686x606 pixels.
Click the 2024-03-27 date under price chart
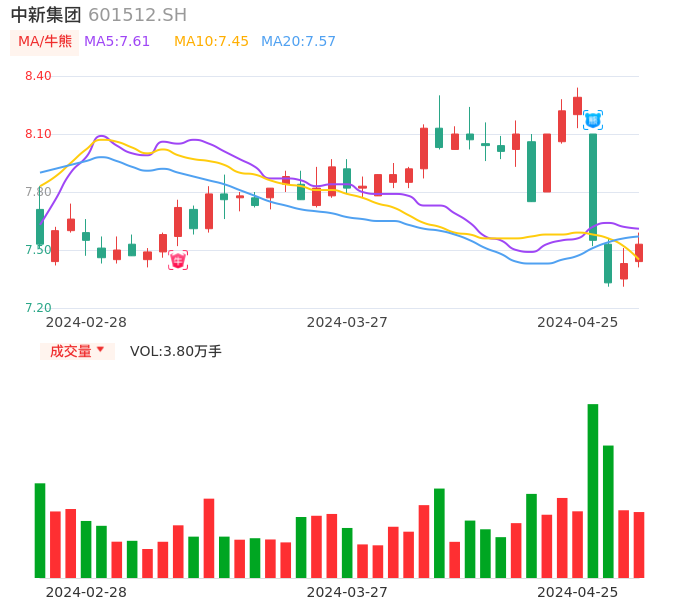[347, 322]
